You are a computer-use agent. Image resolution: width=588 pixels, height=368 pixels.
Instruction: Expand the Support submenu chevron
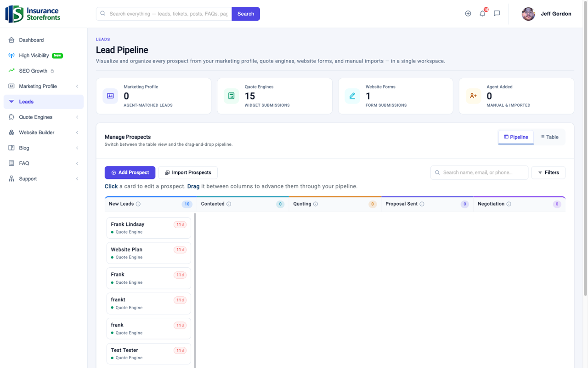coord(77,179)
